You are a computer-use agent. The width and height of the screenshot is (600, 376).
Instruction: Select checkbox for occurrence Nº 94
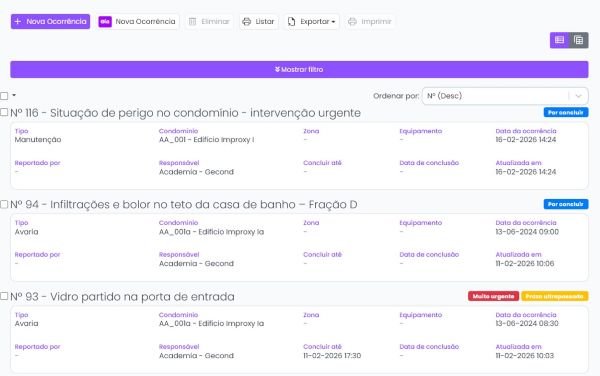(4, 204)
